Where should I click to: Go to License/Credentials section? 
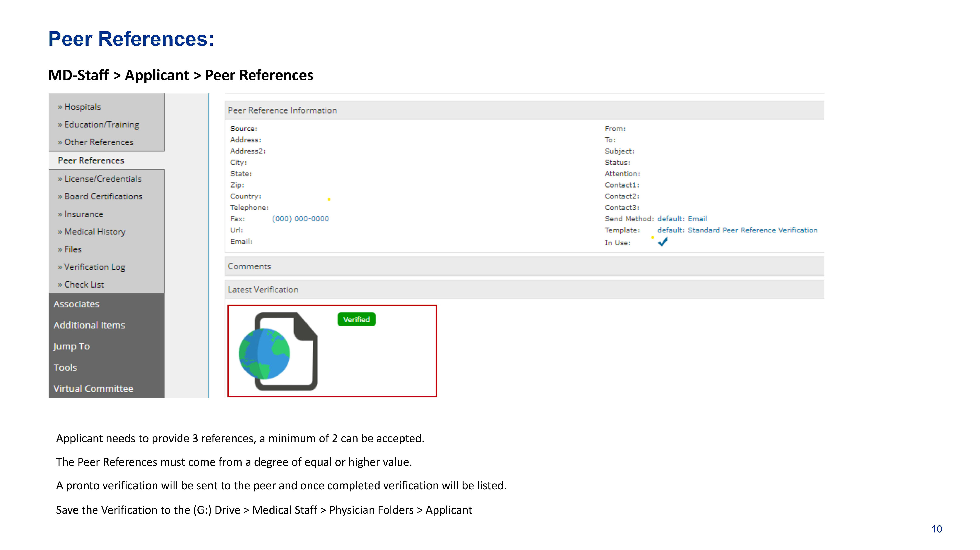tap(102, 179)
